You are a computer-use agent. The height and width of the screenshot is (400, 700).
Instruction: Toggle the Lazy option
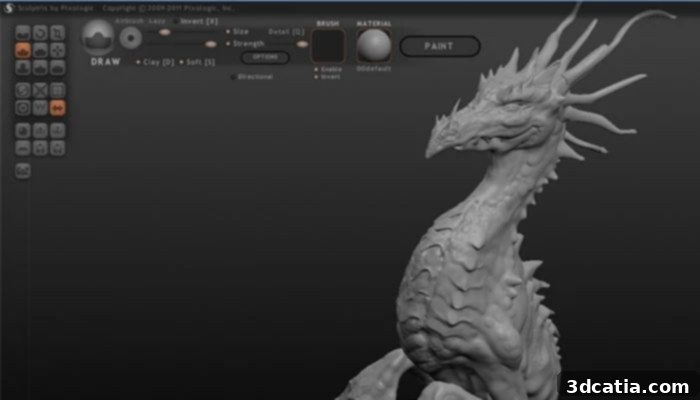(x=157, y=21)
